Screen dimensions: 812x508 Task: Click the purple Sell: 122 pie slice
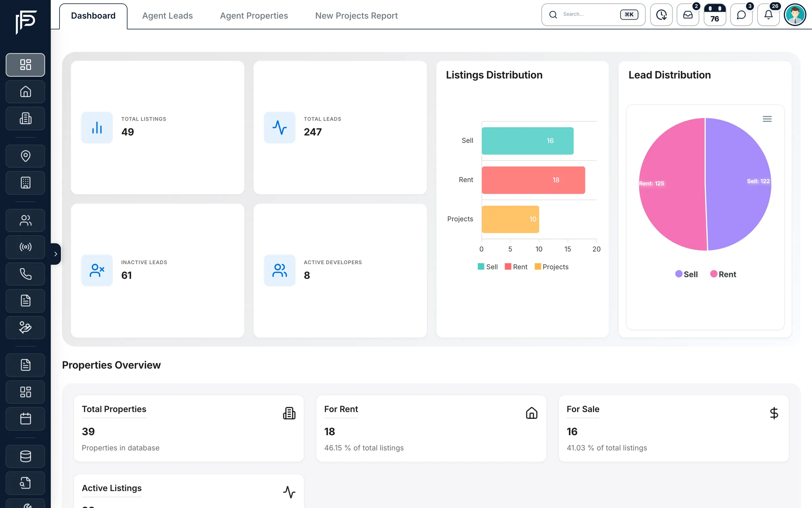click(739, 185)
